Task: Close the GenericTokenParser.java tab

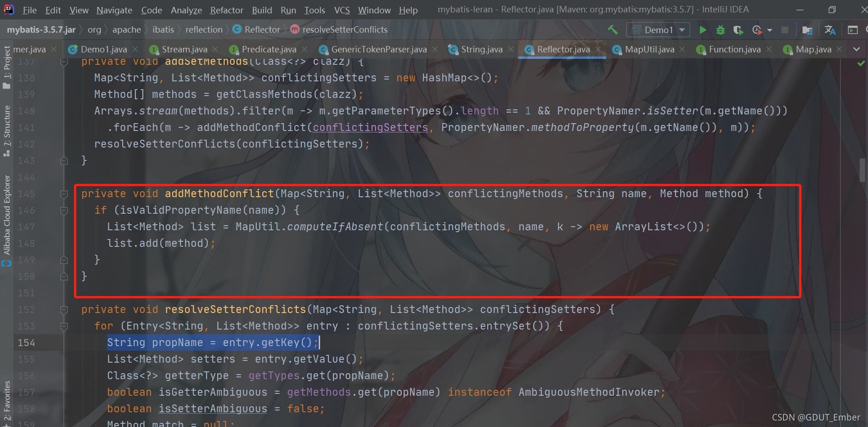Action: (435, 49)
